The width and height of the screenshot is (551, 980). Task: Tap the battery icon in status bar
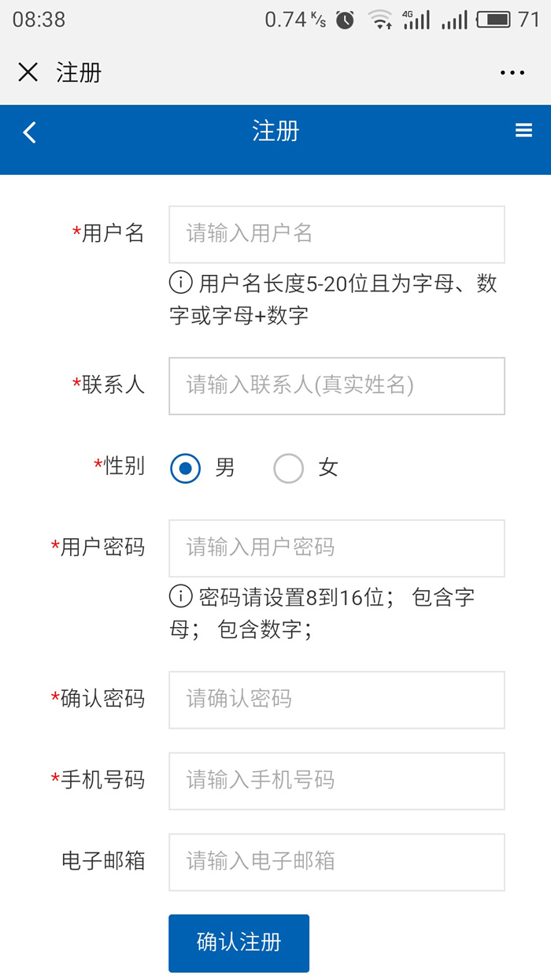tap(494, 20)
